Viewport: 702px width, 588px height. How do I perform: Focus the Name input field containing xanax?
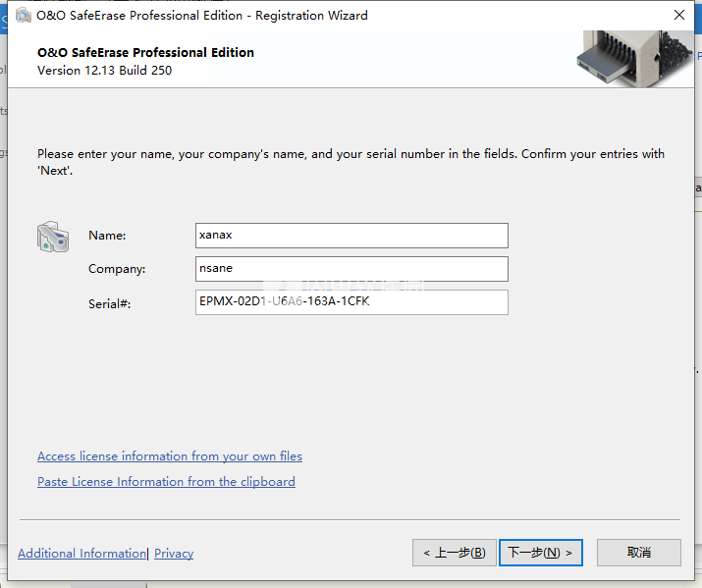coord(351,236)
